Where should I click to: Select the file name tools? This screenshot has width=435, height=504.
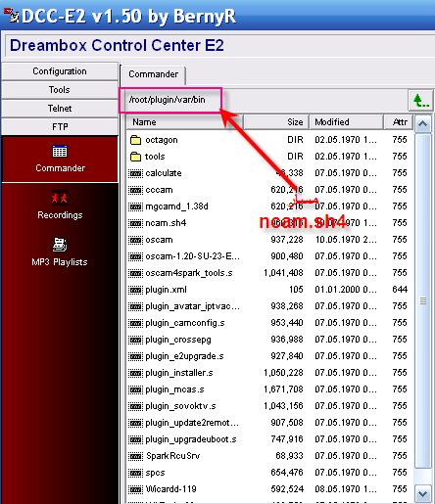point(155,157)
